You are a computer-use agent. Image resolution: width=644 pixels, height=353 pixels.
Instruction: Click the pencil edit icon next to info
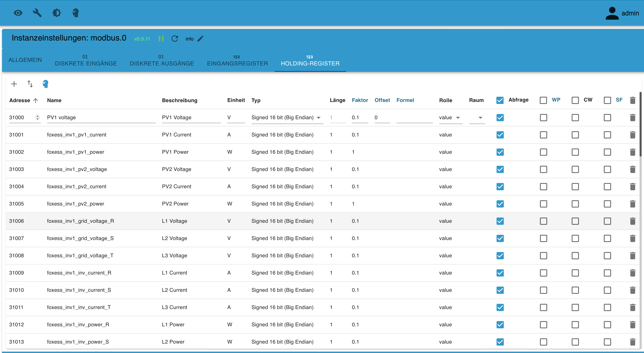coord(200,39)
